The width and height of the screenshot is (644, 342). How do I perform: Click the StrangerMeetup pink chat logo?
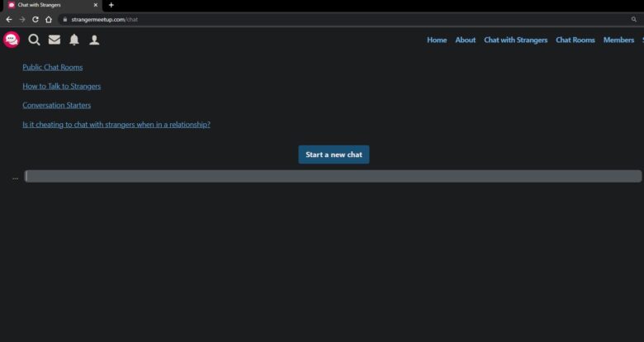[x=12, y=40]
